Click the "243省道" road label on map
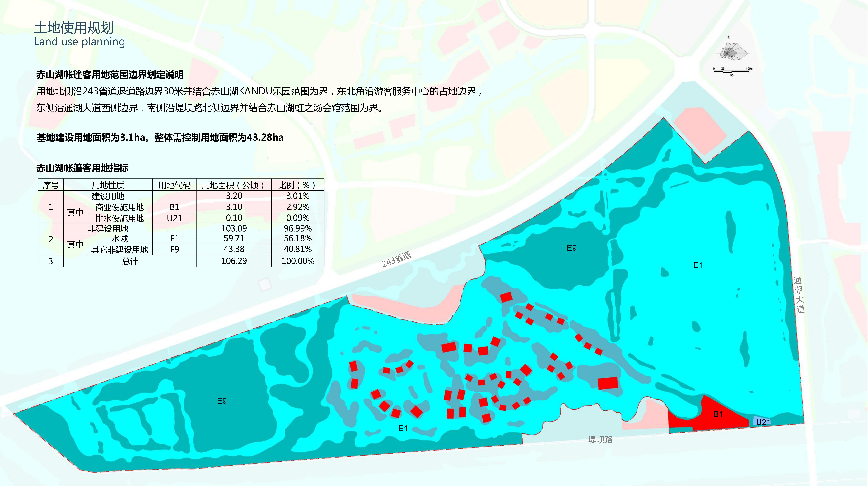 pos(397,259)
